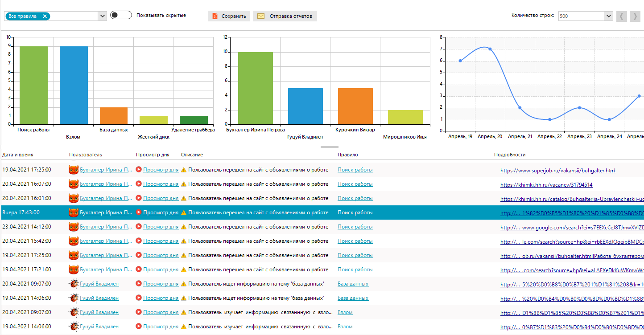
Task: Click play icon in 20.04.2021 15:42:00 row
Action: pyautogui.click(x=139, y=241)
